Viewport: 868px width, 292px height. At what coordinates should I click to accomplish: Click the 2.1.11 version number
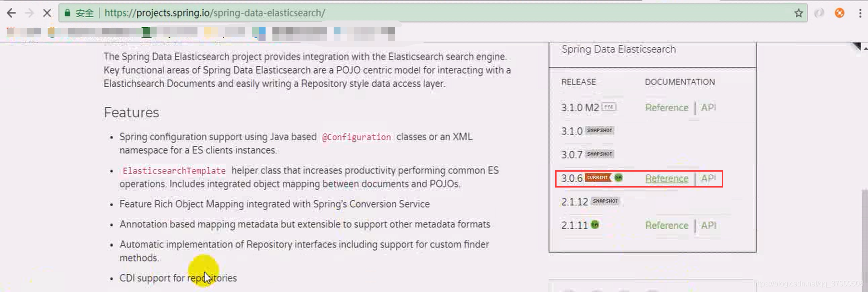pyautogui.click(x=574, y=226)
